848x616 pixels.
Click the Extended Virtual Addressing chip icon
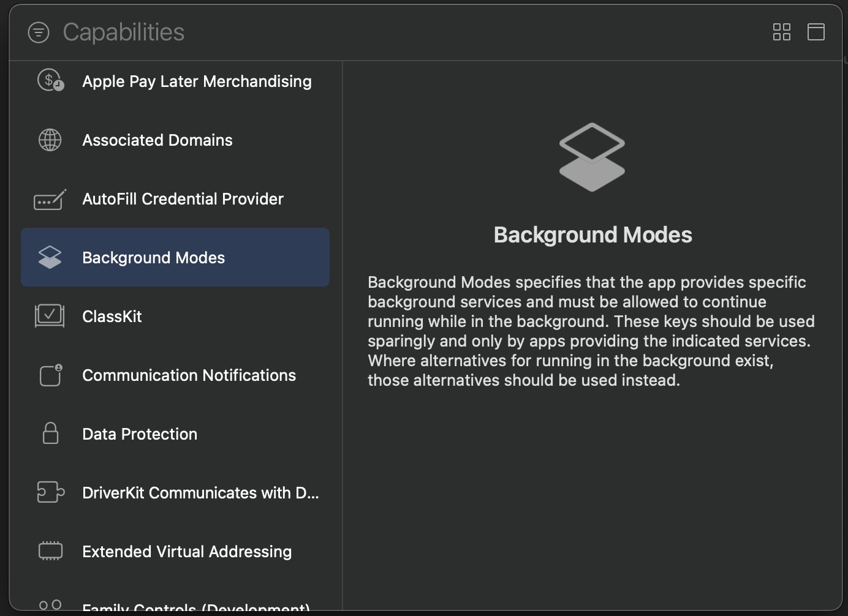point(50,550)
